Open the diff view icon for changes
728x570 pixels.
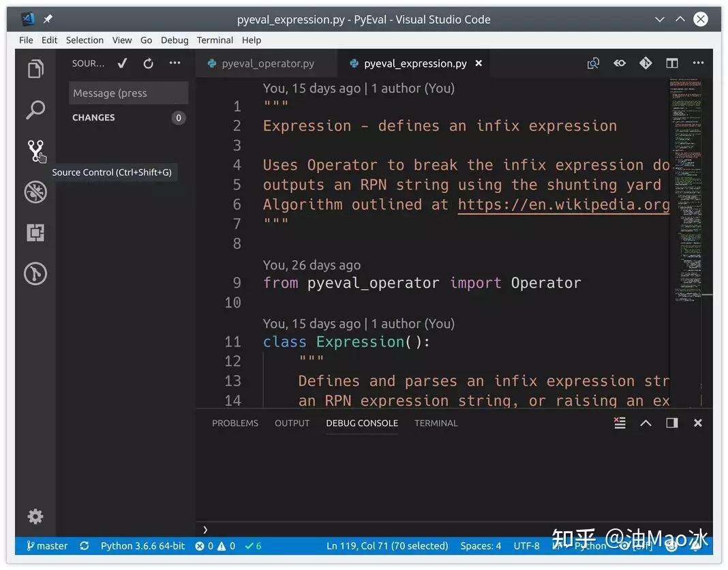(646, 63)
